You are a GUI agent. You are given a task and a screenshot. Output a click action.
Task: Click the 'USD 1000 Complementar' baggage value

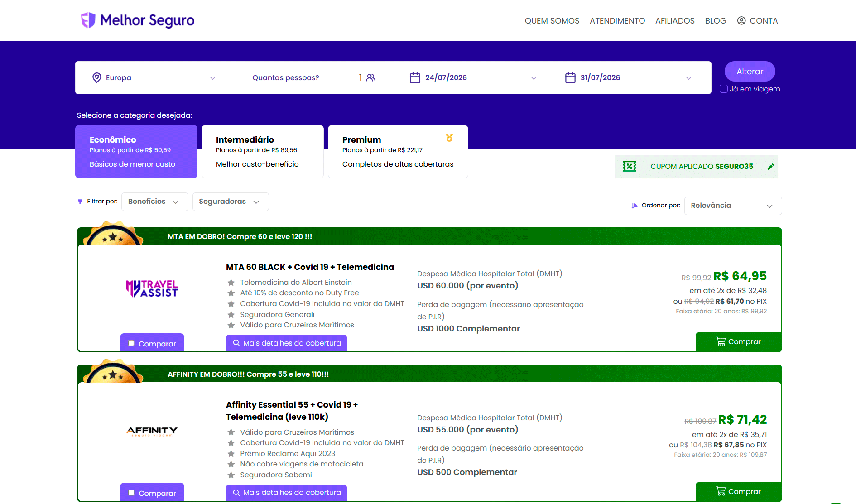469,329
